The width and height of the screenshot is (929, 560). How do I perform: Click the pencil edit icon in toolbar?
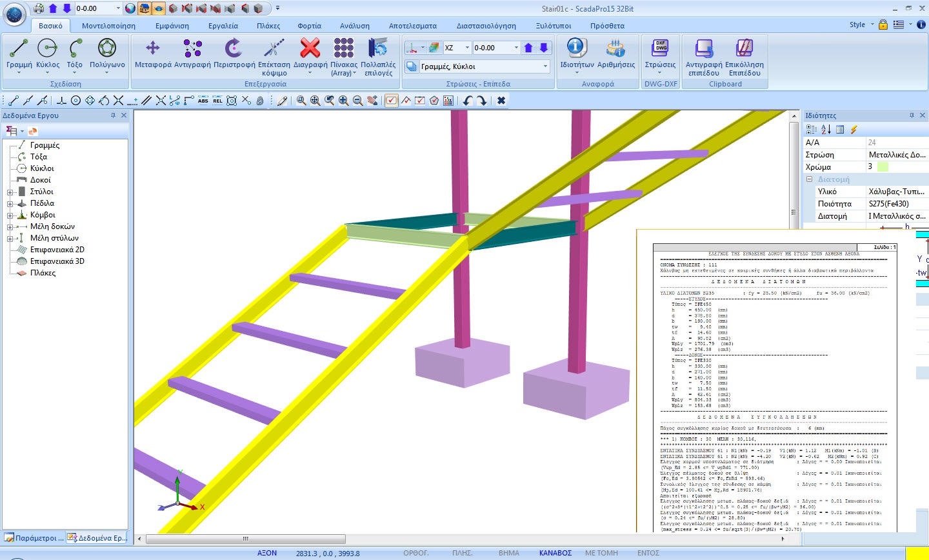(282, 101)
